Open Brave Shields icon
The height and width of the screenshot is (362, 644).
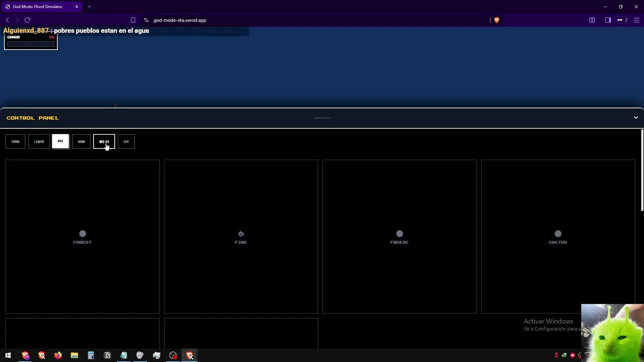click(497, 20)
